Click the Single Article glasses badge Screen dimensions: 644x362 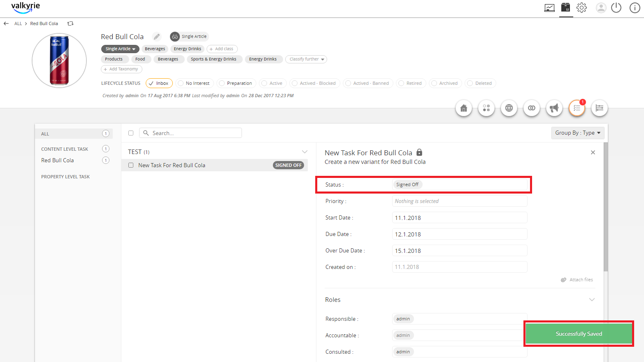(x=189, y=37)
